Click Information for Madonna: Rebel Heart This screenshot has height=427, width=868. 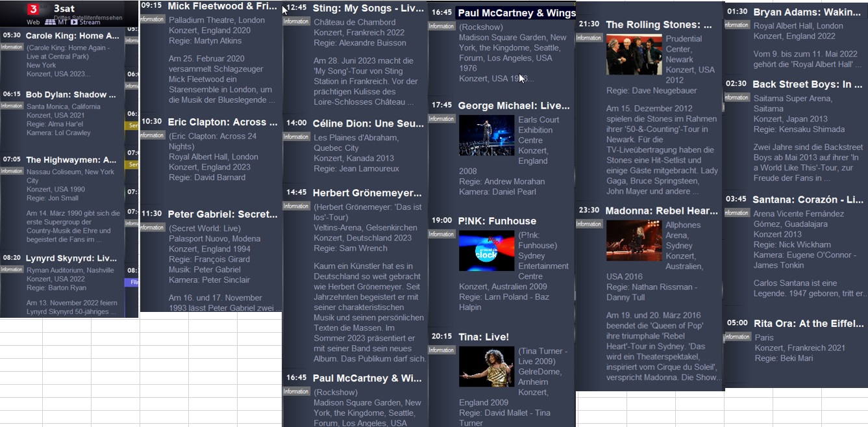pos(589,224)
